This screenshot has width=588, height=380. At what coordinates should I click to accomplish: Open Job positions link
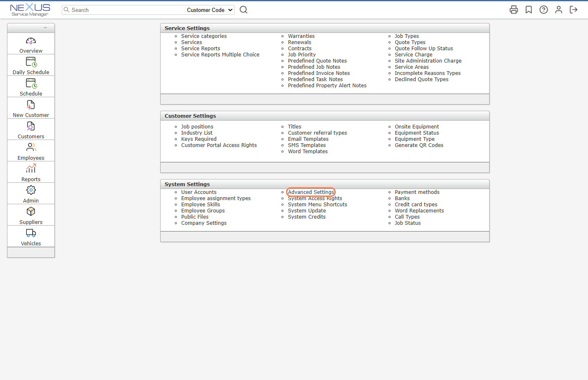197,127
